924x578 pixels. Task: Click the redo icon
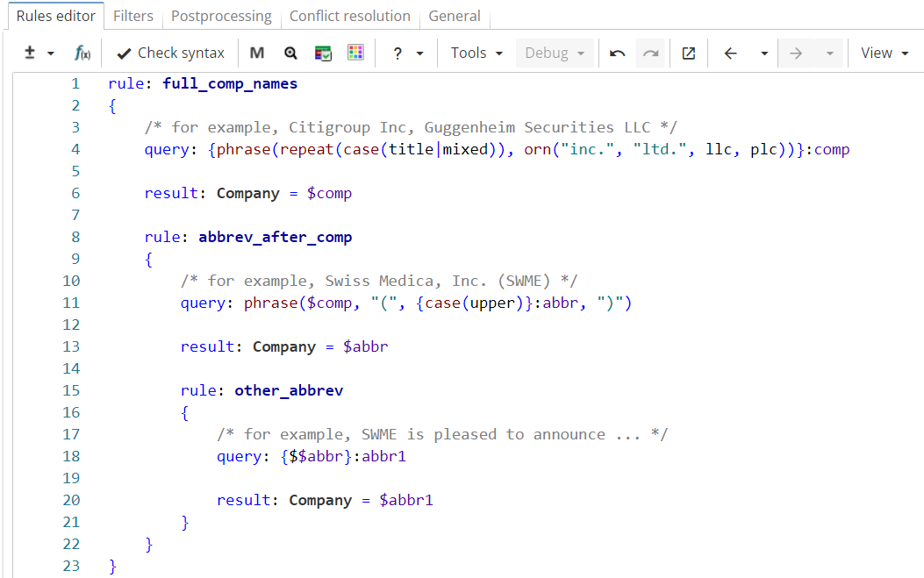(650, 53)
